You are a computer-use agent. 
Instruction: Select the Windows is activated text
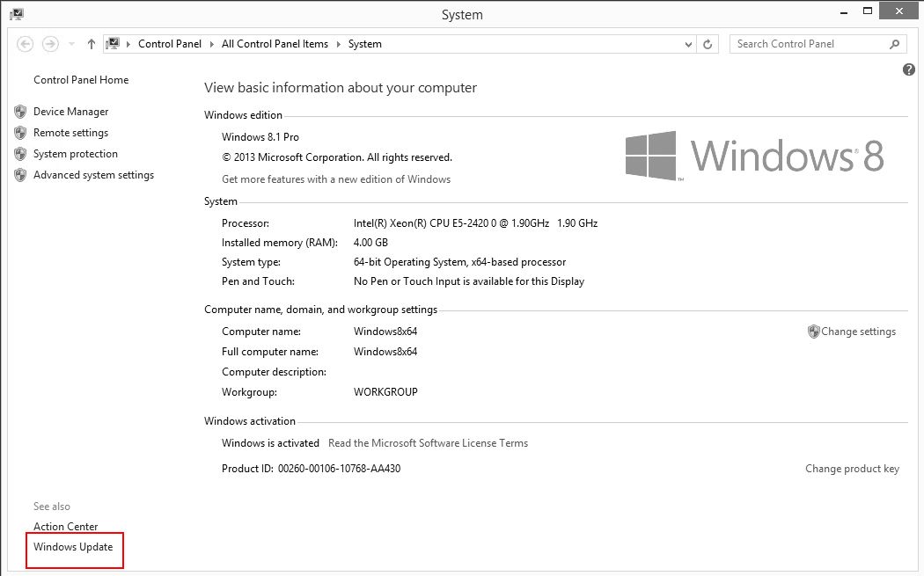pos(270,443)
